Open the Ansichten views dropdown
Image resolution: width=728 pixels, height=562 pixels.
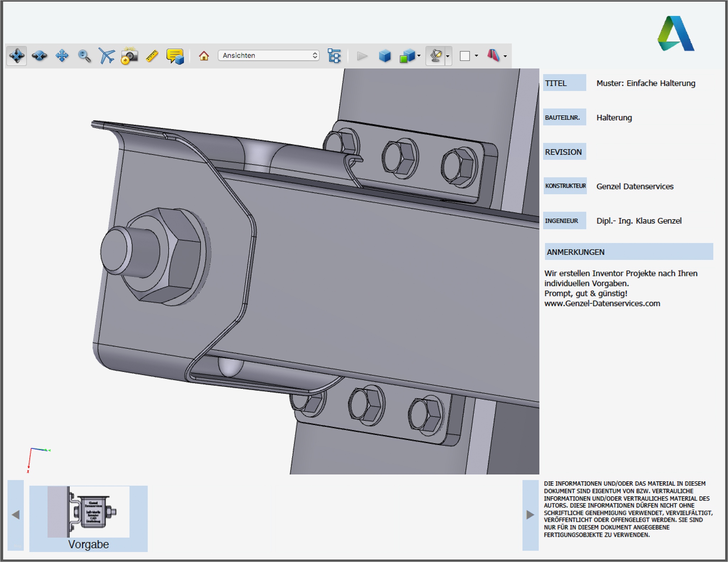point(269,55)
